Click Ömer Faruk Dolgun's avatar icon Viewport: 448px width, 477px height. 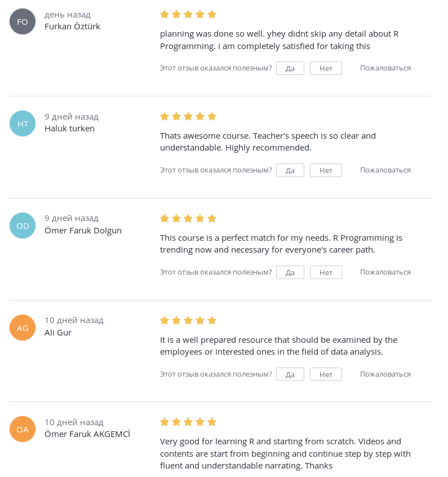click(x=23, y=225)
